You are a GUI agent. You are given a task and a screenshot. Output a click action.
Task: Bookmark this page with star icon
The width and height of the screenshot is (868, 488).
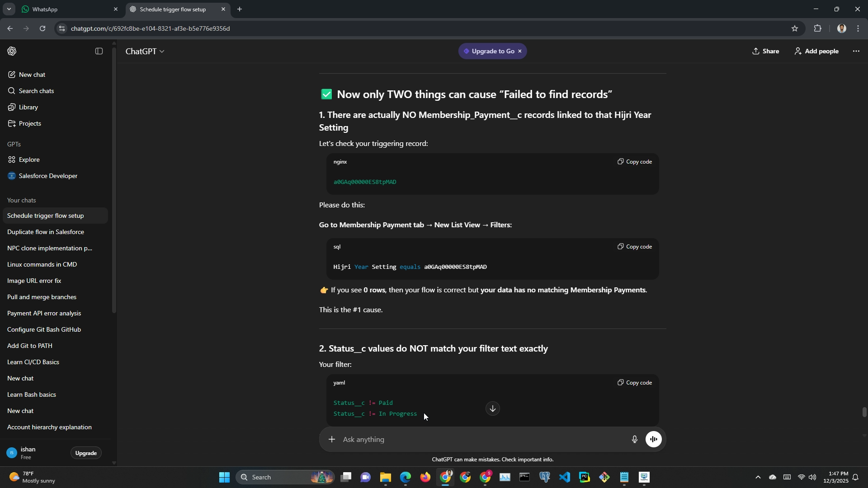click(x=795, y=28)
